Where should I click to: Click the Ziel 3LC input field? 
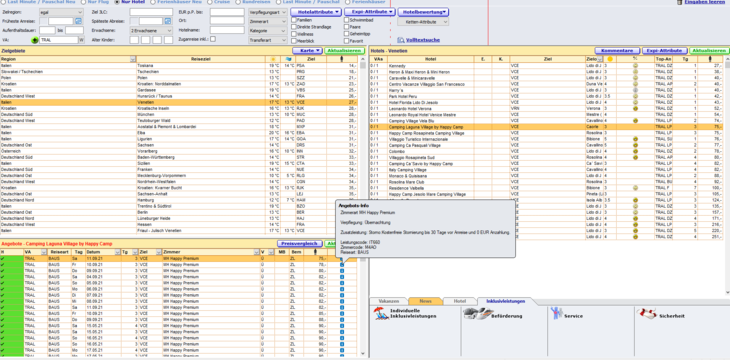click(151, 13)
